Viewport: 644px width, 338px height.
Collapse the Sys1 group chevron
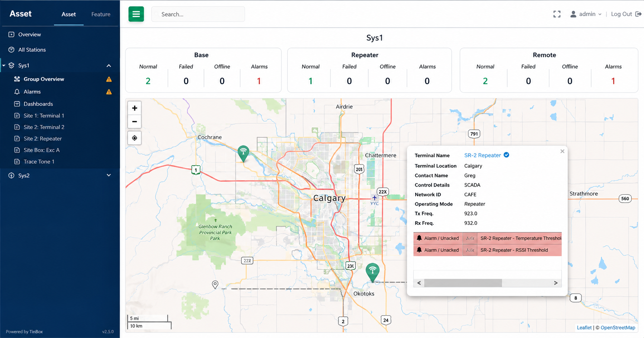pyautogui.click(x=109, y=66)
